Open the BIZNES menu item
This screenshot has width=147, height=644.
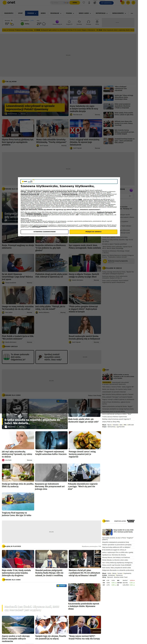coord(43,13)
